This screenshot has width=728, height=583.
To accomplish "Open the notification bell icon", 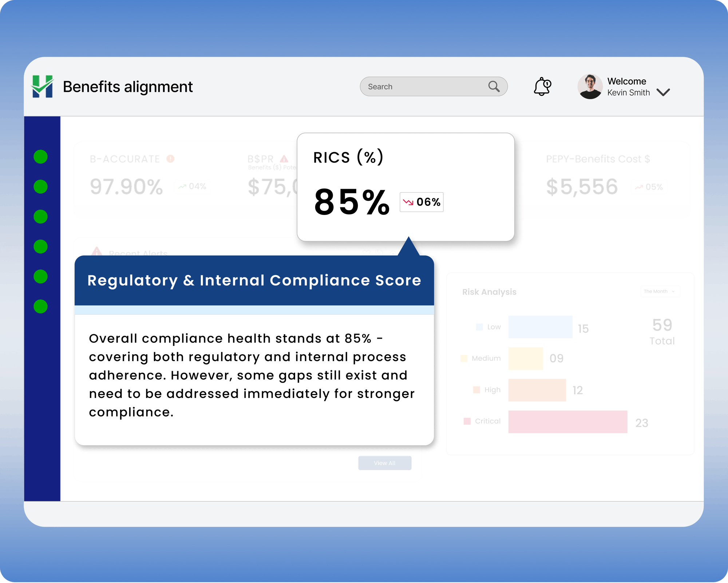I will [542, 87].
